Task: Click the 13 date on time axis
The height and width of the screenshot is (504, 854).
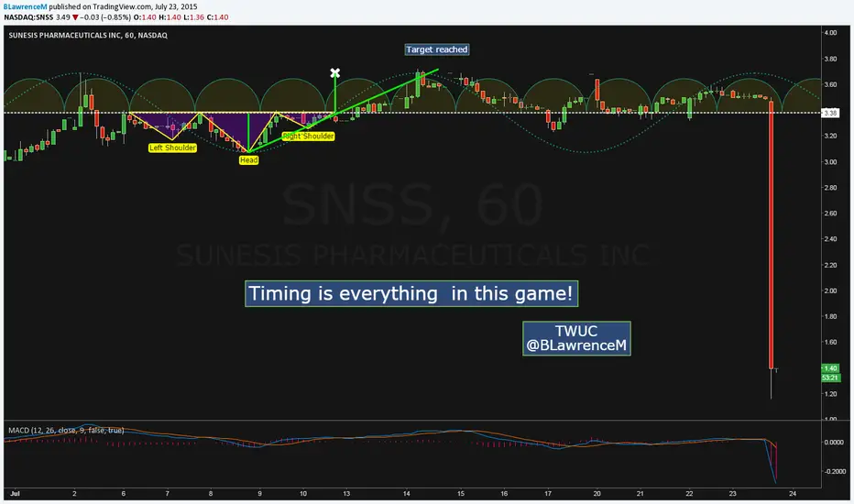Action: [346, 494]
